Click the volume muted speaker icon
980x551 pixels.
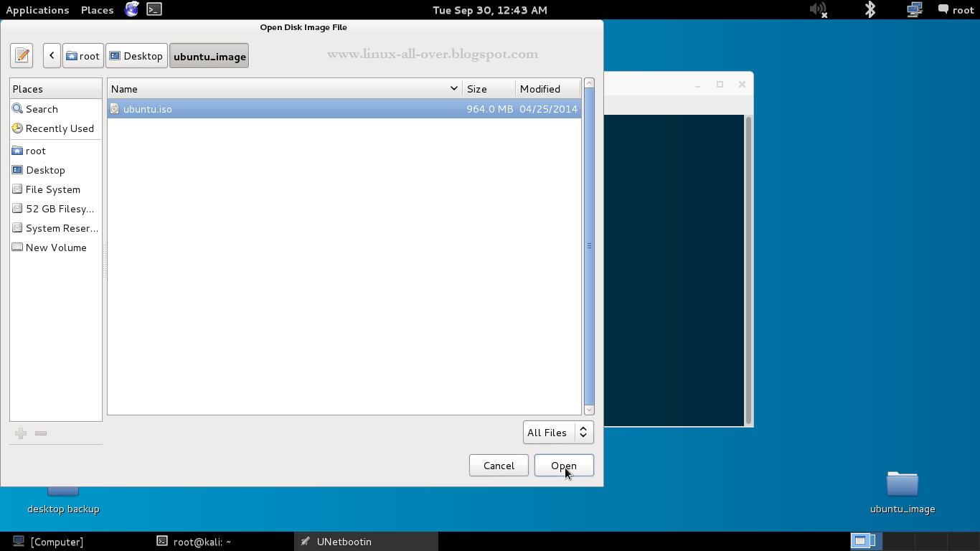tap(819, 9)
